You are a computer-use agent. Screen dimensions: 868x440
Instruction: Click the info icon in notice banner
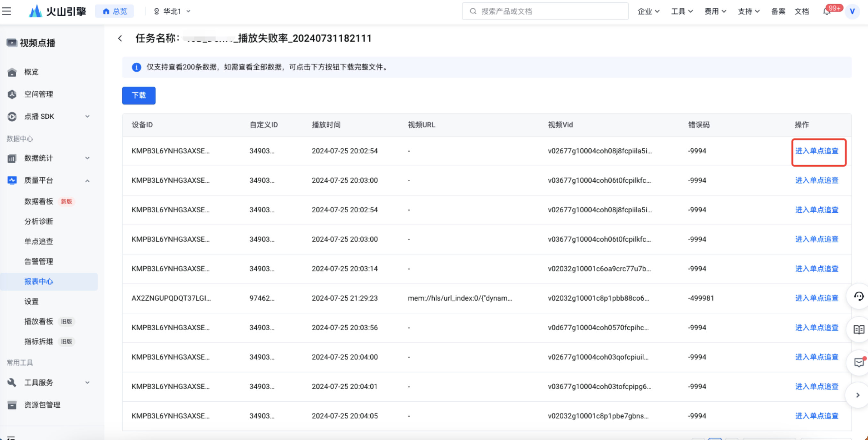(x=136, y=67)
